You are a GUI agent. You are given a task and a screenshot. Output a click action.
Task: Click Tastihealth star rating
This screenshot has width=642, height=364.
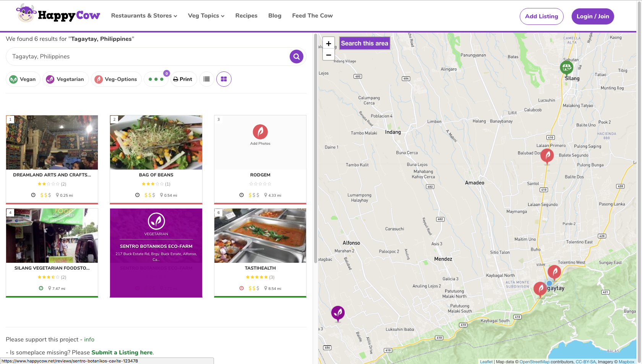point(257,277)
